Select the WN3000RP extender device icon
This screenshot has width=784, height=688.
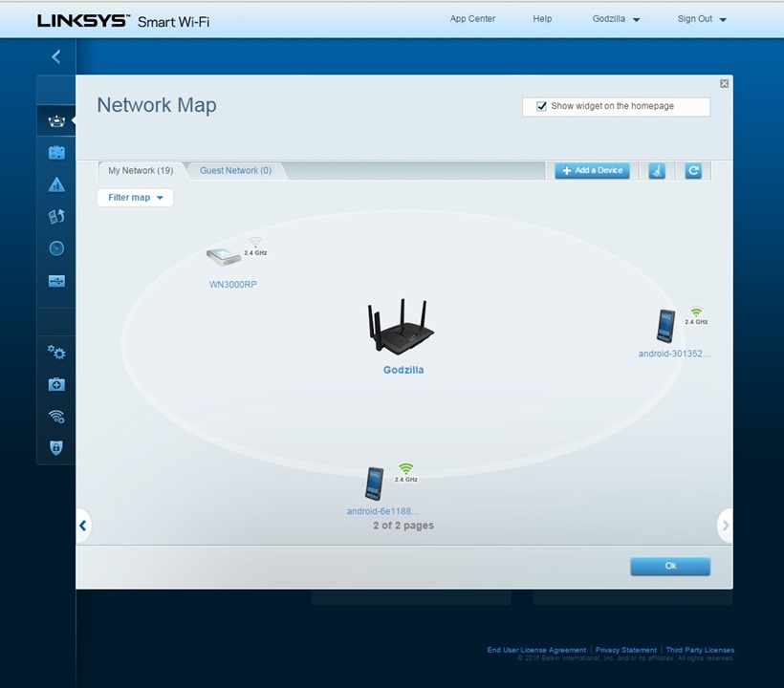click(x=224, y=257)
